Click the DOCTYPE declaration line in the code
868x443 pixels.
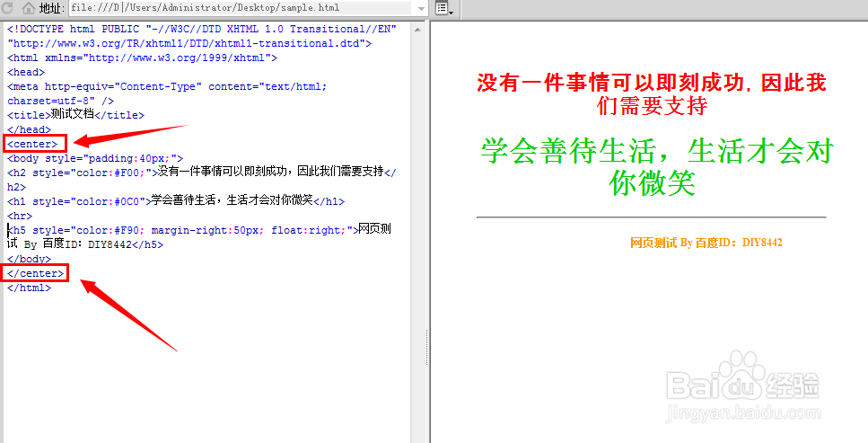[x=201, y=29]
